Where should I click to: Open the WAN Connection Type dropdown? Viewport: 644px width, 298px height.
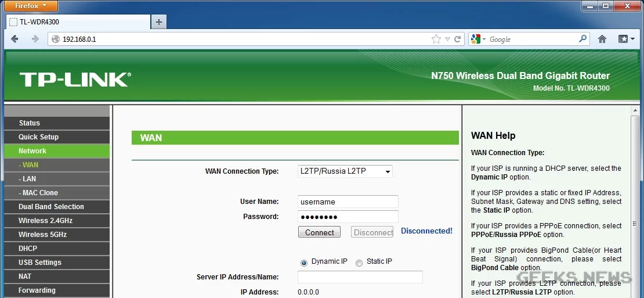(x=345, y=171)
